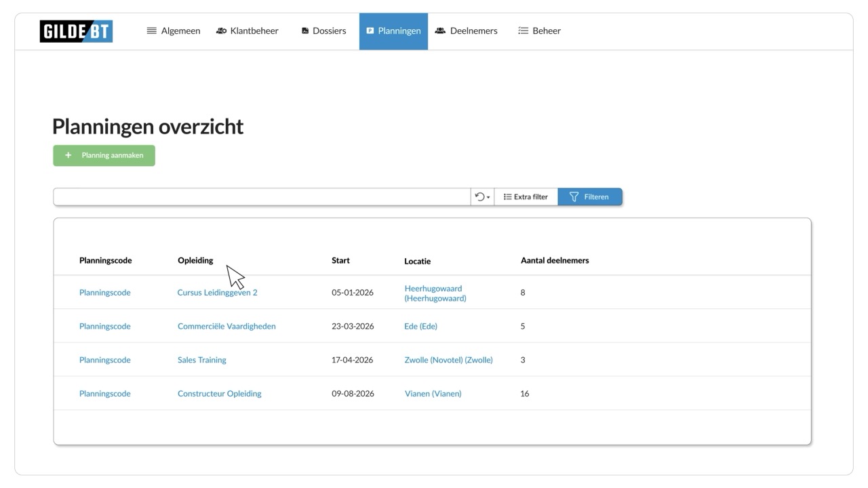Open Zwolle (Novotel) location link
Viewport: 868px width, 488px height.
[x=449, y=360]
